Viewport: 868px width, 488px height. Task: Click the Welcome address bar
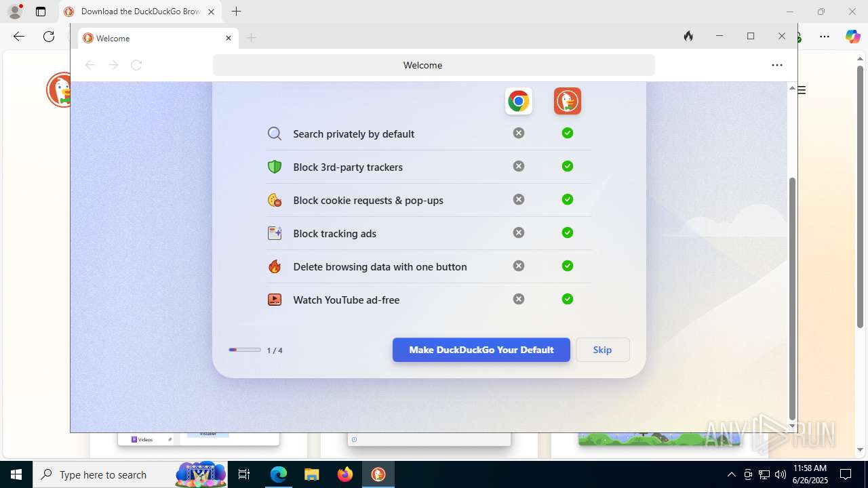point(434,65)
